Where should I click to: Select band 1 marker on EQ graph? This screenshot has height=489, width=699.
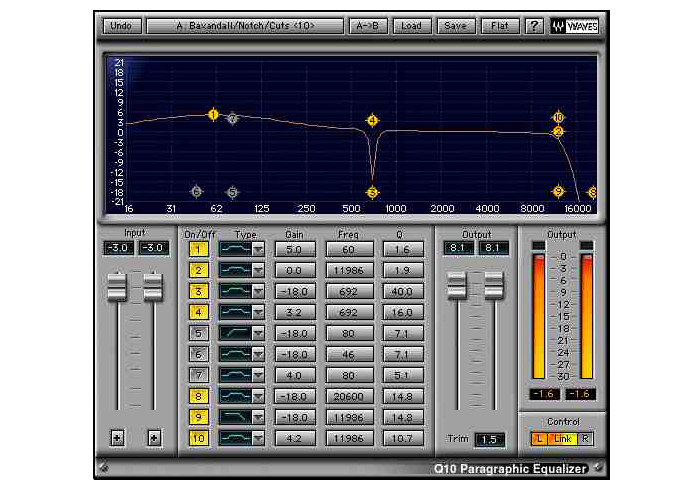click(x=213, y=115)
